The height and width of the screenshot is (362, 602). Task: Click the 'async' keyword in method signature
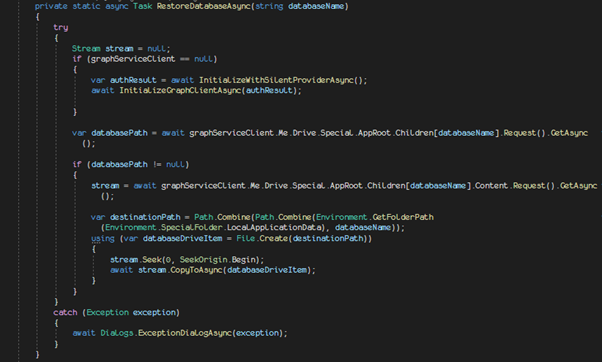[117, 7]
